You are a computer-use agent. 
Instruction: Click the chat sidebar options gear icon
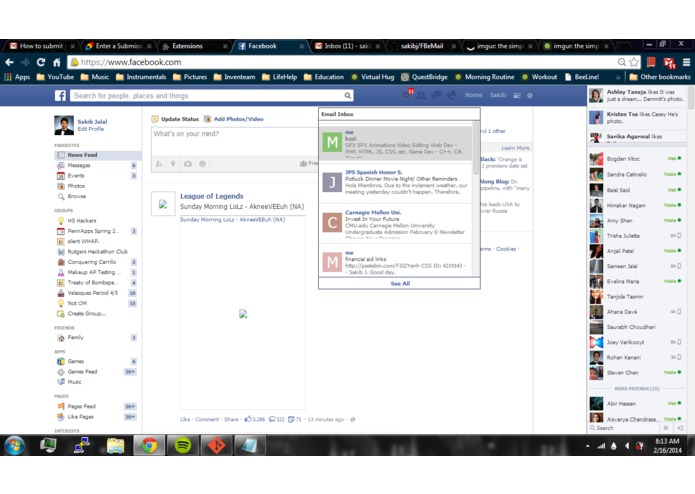[x=666, y=428]
